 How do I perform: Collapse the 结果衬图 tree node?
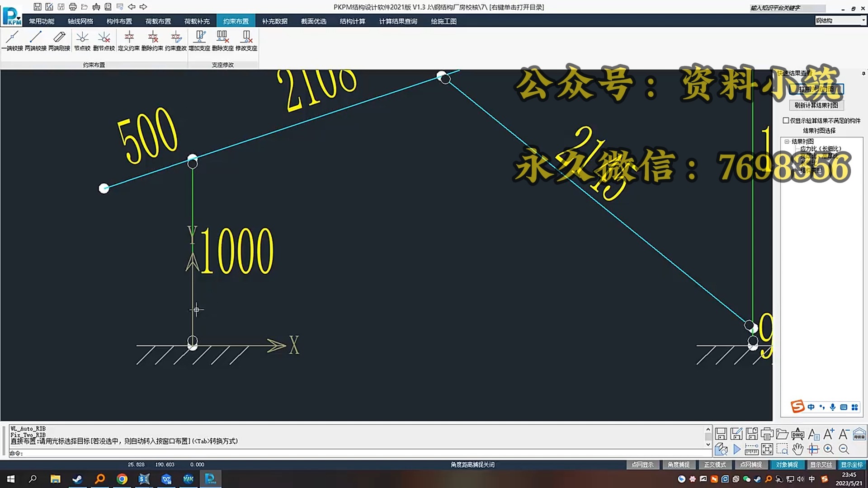click(787, 141)
